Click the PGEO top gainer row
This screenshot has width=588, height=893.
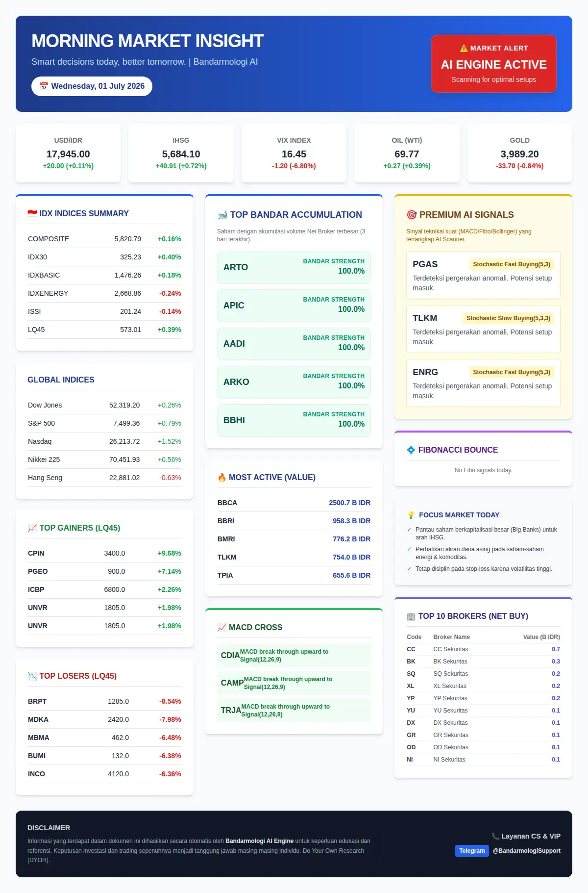tap(104, 571)
